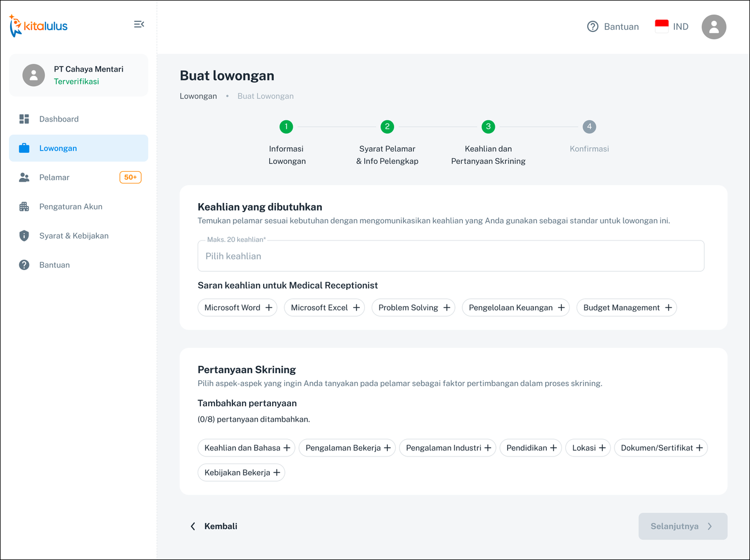The width and height of the screenshot is (750, 560).
Task: Open the user profile avatar
Action: [x=714, y=27]
